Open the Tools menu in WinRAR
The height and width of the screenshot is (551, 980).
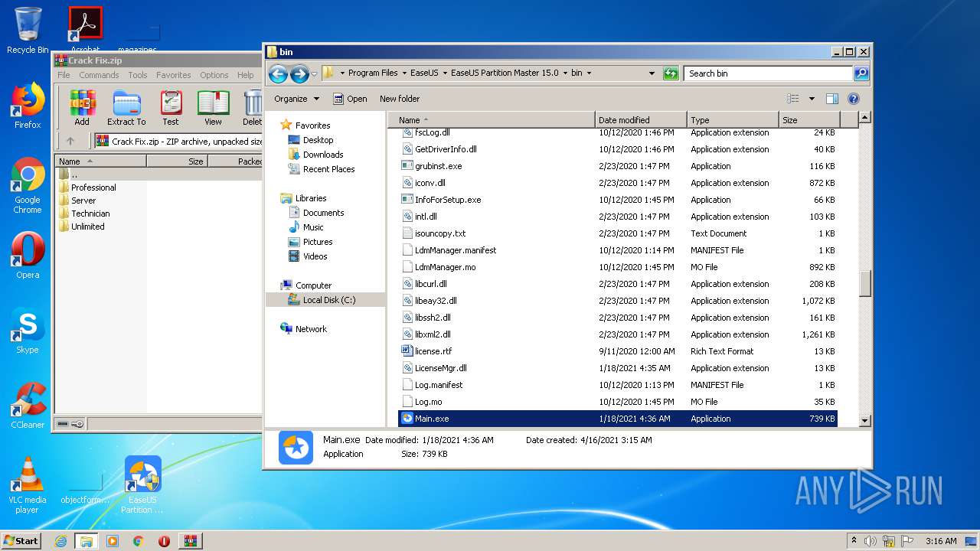pyautogui.click(x=138, y=75)
